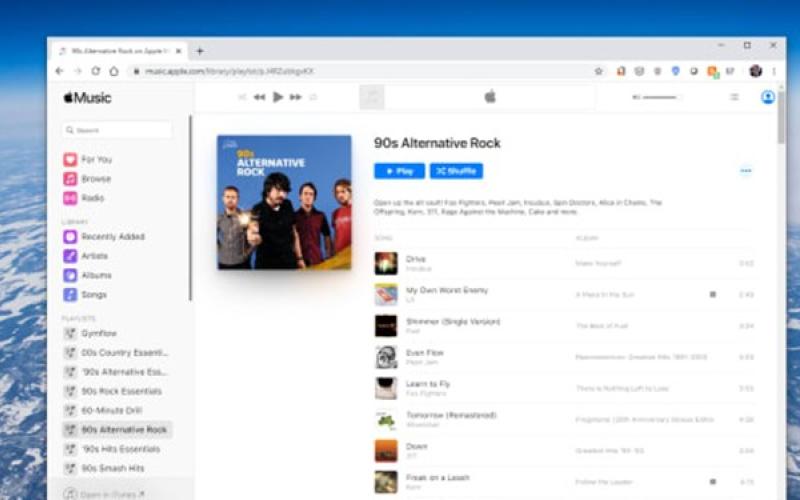This screenshot has height=500, width=800.
Task: Click the Apple Music logo
Action: pyautogui.click(x=87, y=97)
